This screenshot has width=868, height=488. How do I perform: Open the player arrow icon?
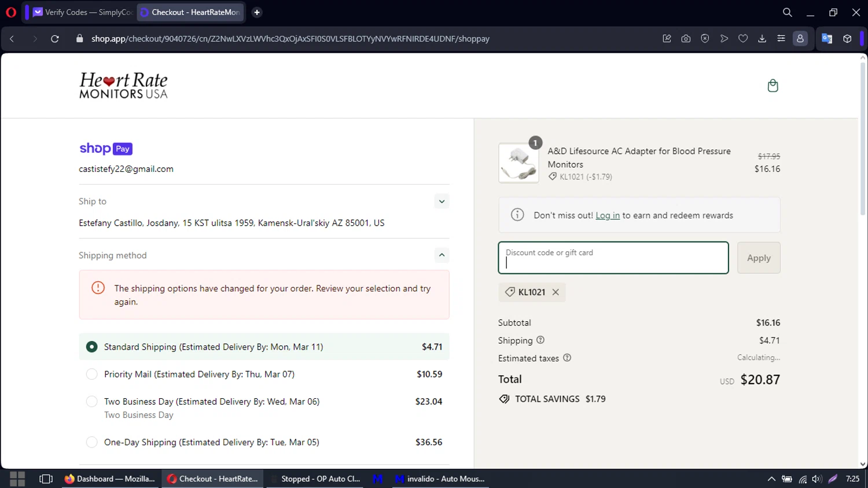724,39
